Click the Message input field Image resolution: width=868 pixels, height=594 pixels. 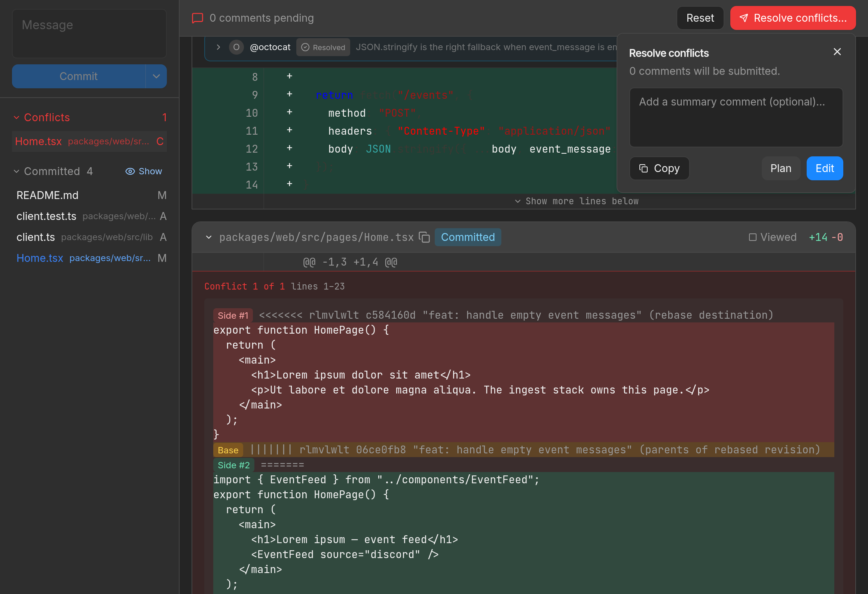pos(89,34)
